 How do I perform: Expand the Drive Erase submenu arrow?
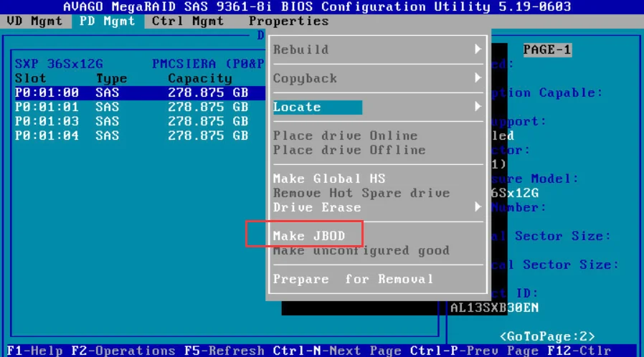coord(478,206)
